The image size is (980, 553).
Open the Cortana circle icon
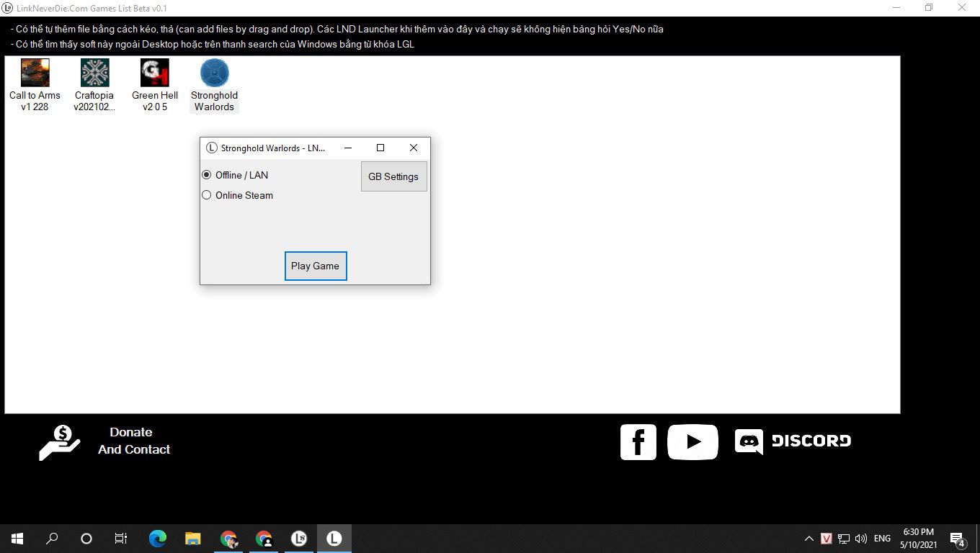(86, 539)
